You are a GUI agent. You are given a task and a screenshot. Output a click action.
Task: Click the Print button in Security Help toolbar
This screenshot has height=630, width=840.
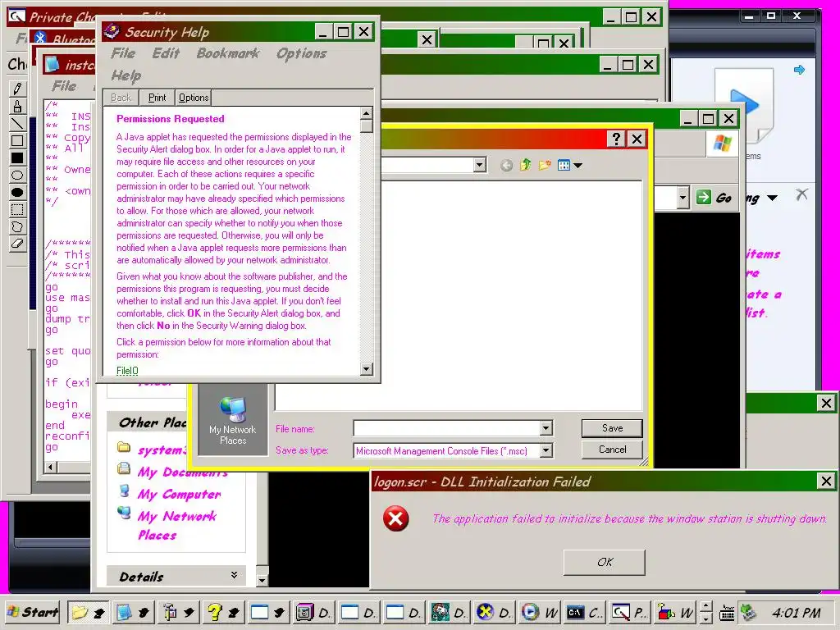[x=157, y=98]
